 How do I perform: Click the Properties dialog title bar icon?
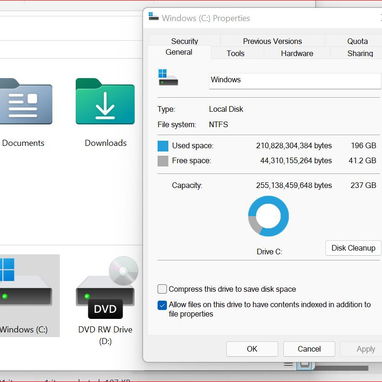pyautogui.click(x=153, y=17)
